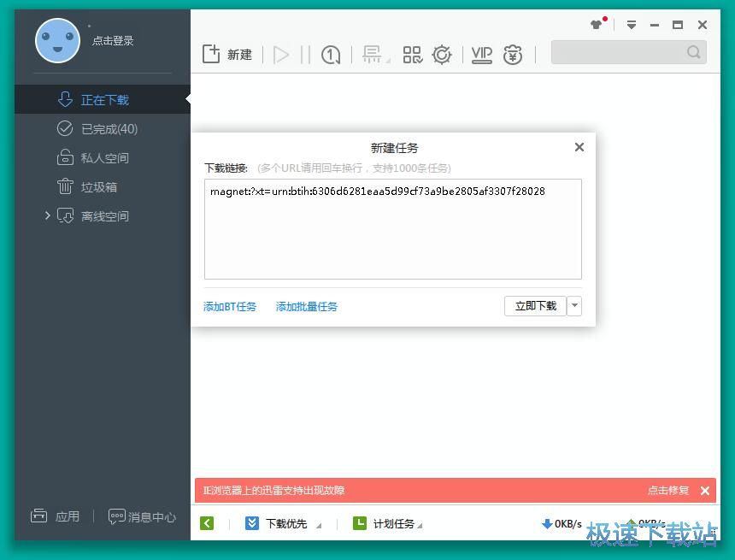Image resolution: width=735 pixels, height=560 pixels.
Task: Open the main menu dropdown arrow
Action: [x=632, y=25]
